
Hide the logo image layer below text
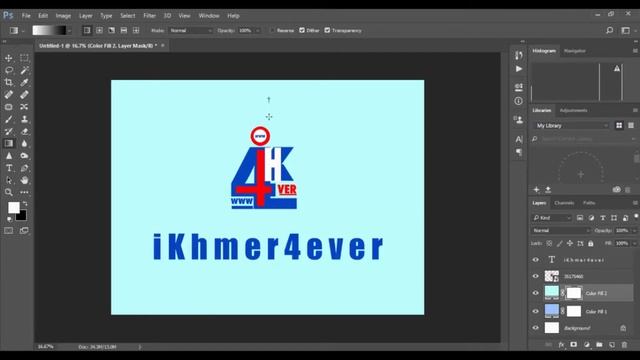536,276
